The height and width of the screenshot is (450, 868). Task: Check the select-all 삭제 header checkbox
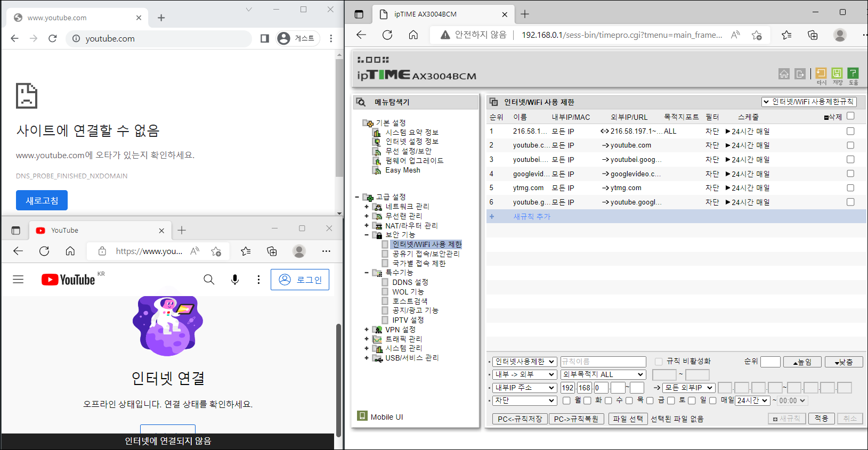(850, 116)
